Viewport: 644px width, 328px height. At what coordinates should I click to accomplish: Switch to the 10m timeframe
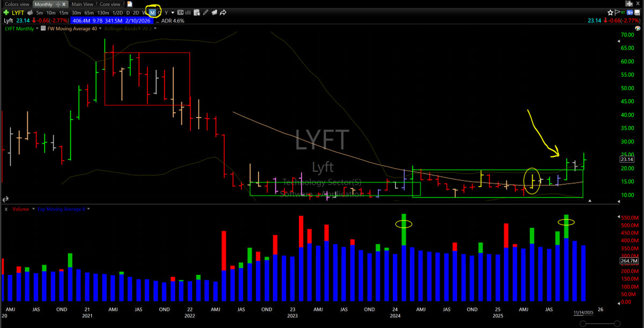(51, 13)
